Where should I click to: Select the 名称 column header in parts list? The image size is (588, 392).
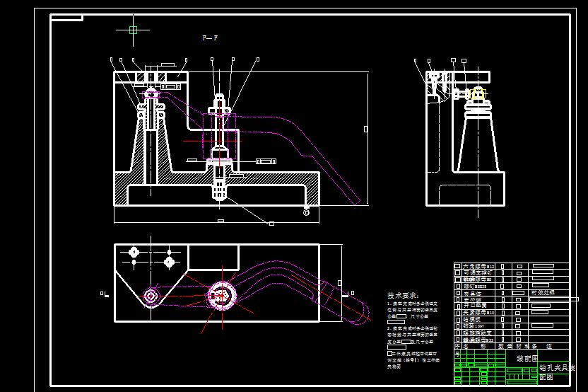[474, 346]
